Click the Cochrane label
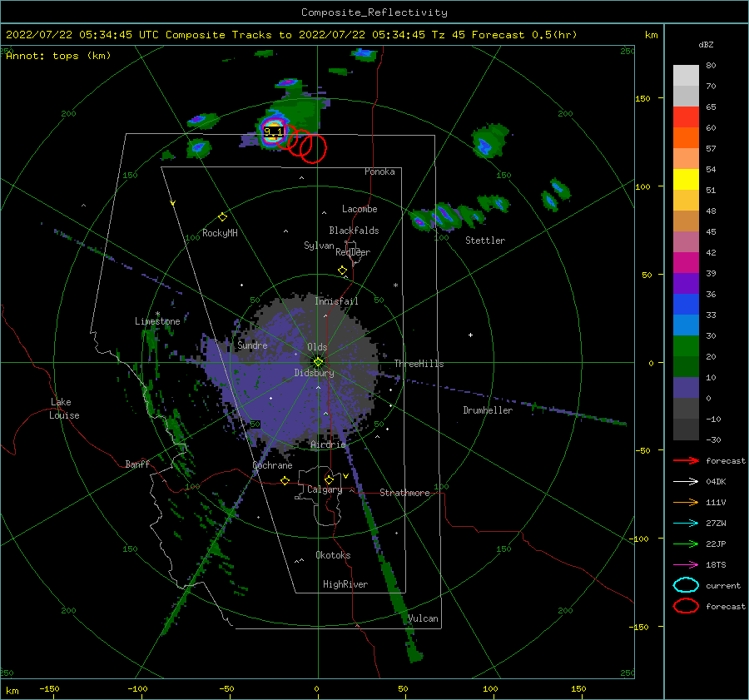Screen dimensions: 749x700 coord(272,465)
